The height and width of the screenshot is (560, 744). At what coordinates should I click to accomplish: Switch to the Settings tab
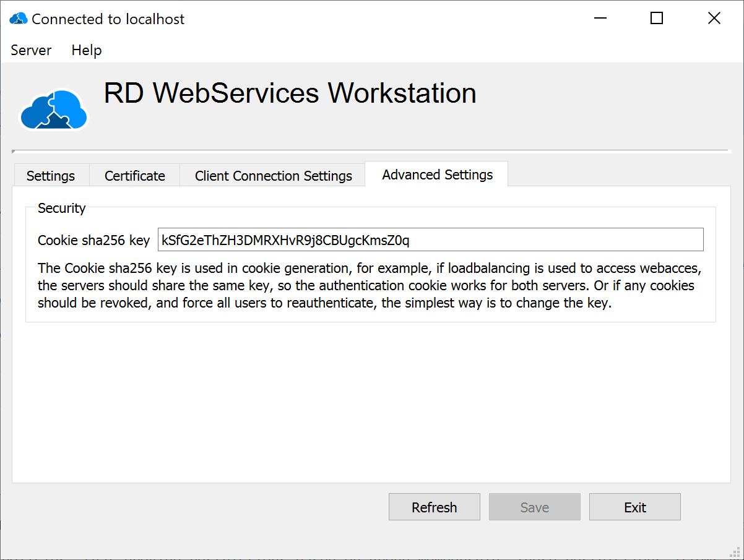pos(51,176)
